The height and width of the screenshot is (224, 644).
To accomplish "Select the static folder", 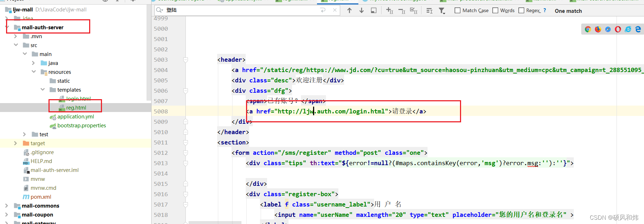I will tap(63, 81).
